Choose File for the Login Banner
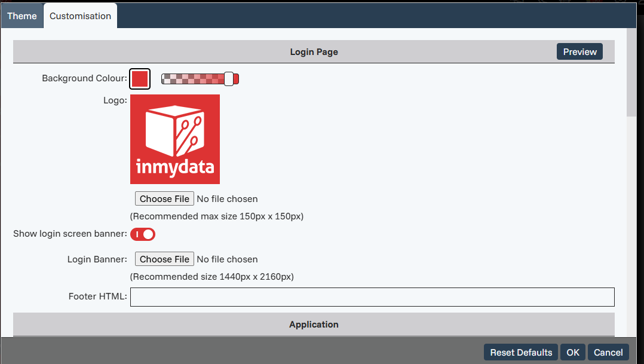 (x=164, y=259)
